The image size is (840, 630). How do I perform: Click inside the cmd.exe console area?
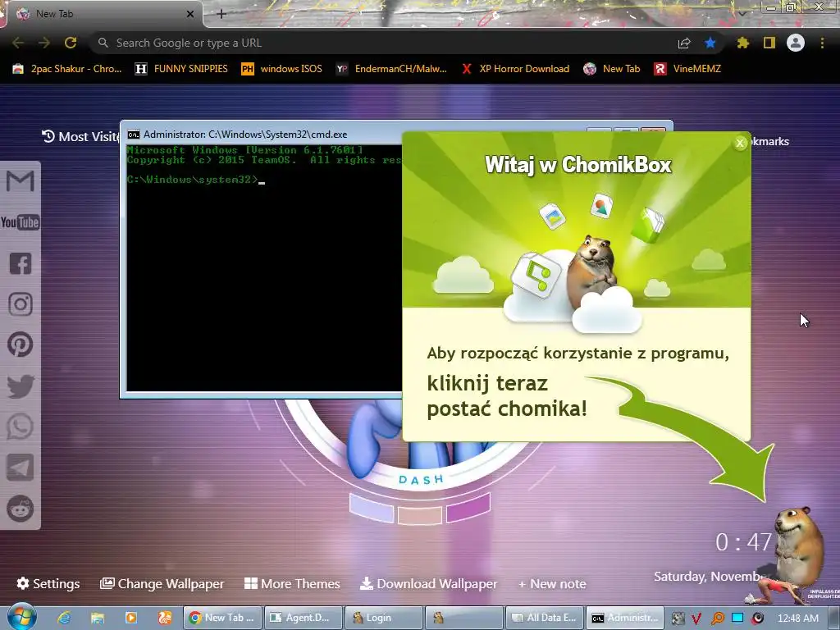click(x=264, y=268)
